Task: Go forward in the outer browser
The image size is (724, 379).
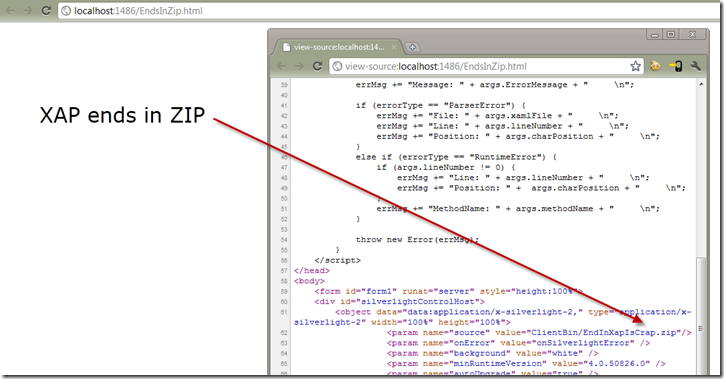Action: pos(28,10)
